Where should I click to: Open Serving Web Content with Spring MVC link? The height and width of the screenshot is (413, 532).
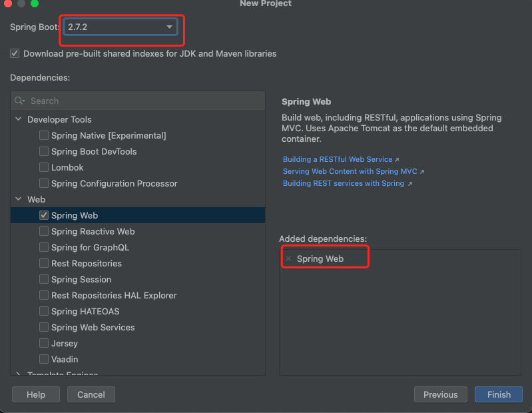(x=350, y=172)
